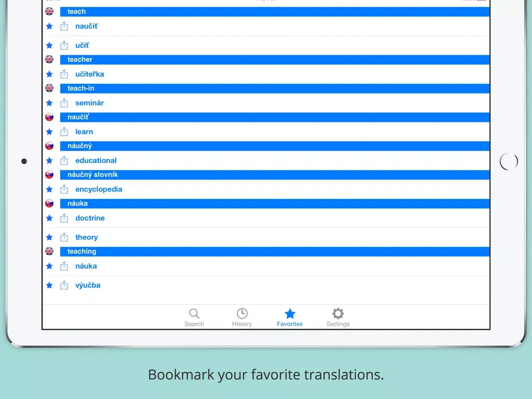The image size is (532, 399).
Task: Toggle favorite star for learn
Action: [49, 132]
